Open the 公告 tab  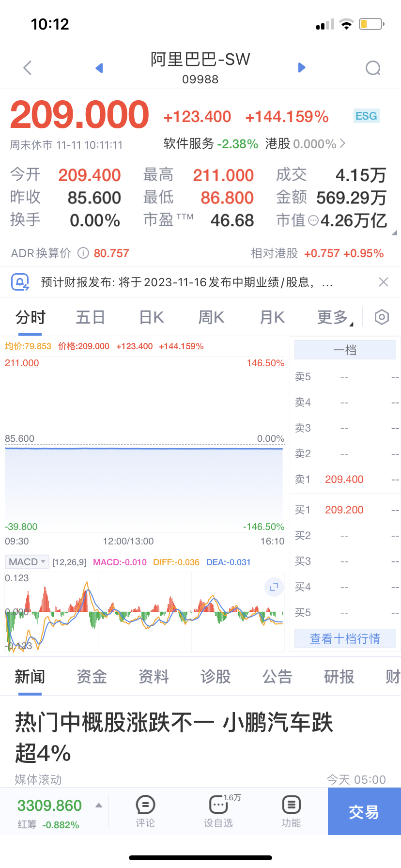278,677
